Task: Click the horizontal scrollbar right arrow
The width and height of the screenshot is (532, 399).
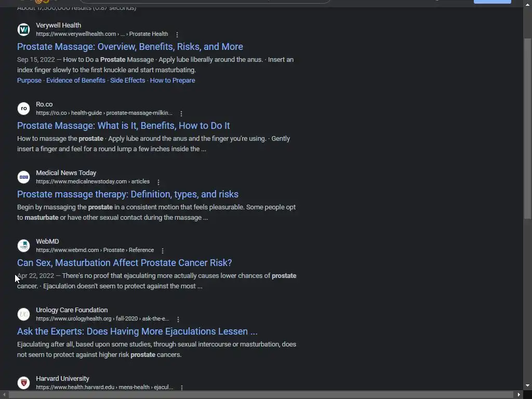Action: [x=519, y=395]
